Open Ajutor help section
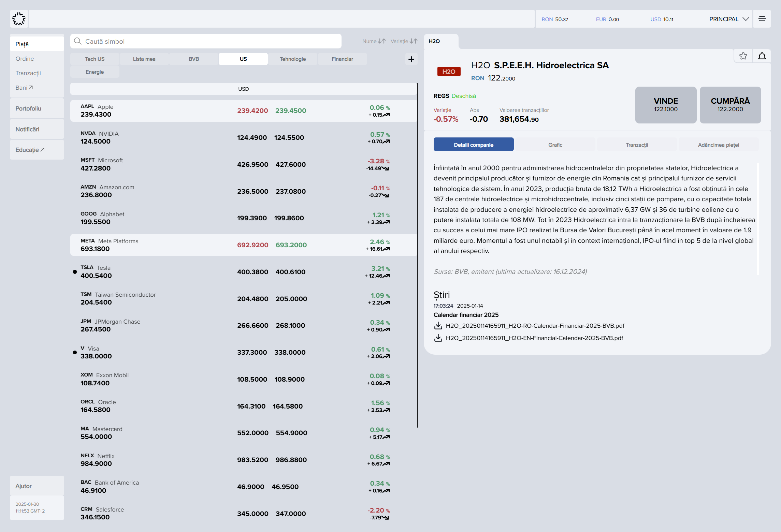The height and width of the screenshot is (532, 781). pyautogui.click(x=37, y=486)
